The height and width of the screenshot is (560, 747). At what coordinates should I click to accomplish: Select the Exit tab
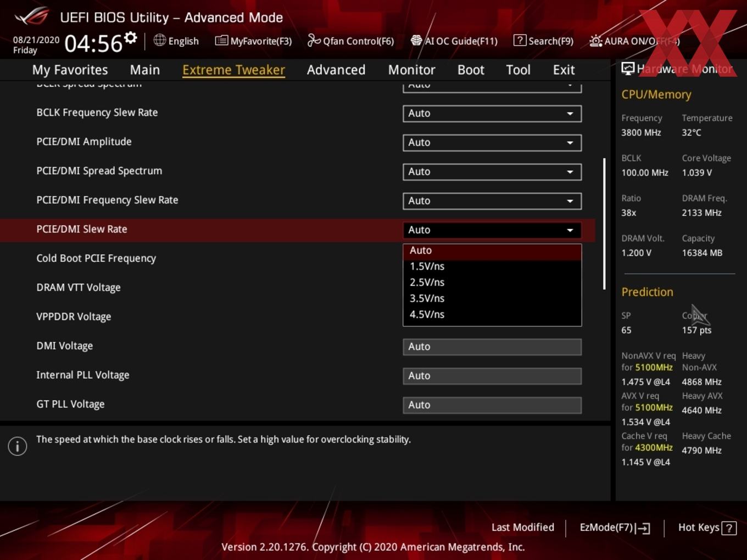coord(564,70)
